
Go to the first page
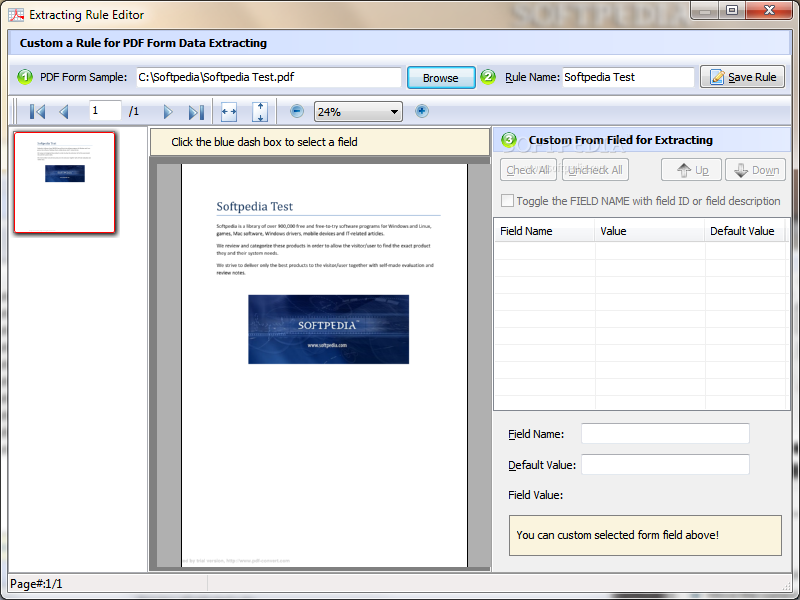(37, 112)
